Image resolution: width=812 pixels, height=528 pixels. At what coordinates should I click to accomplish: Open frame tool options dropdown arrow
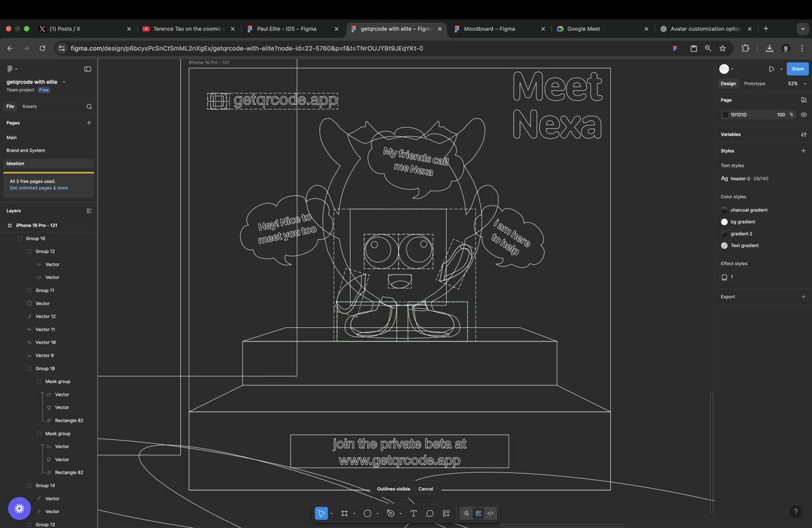[354, 514]
